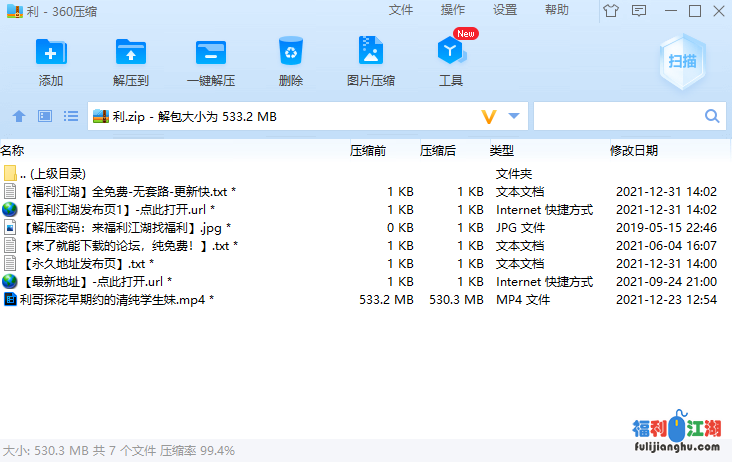Image resolution: width=732 pixels, height=462 pixels.
Task: Switch to large icon view mode
Action: point(45,117)
